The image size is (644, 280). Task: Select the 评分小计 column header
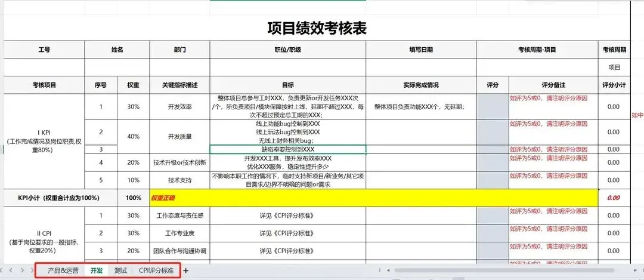point(614,85)
